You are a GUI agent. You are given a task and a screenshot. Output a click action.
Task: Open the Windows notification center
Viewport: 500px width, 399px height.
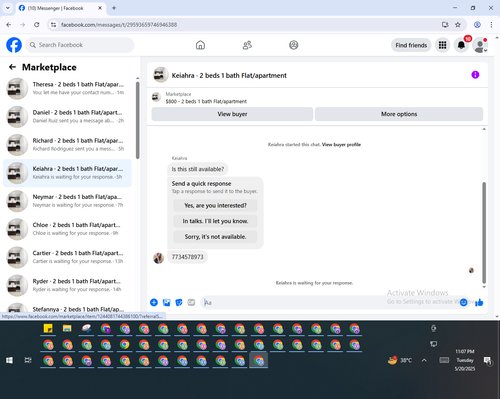pos(488,360)
